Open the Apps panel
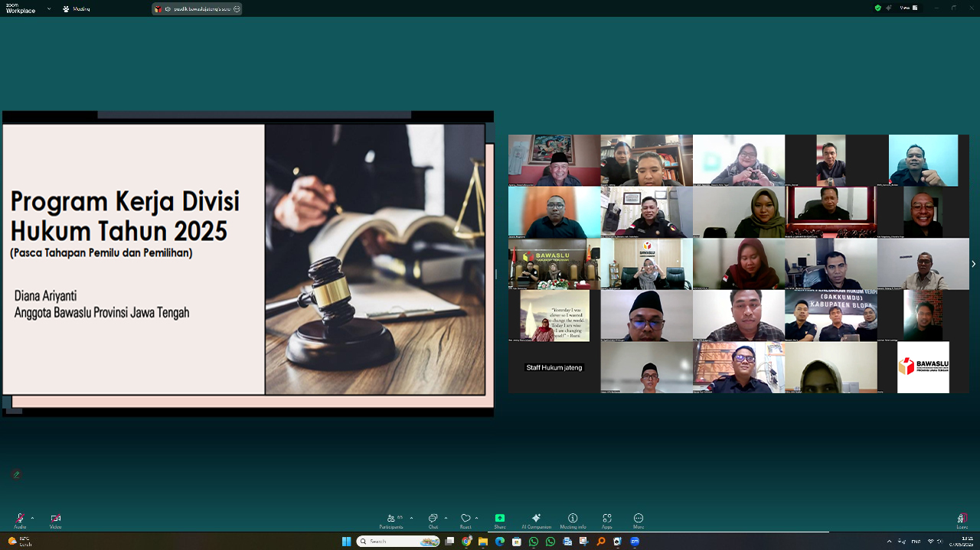Screen dimensions: 980x550 607,520
